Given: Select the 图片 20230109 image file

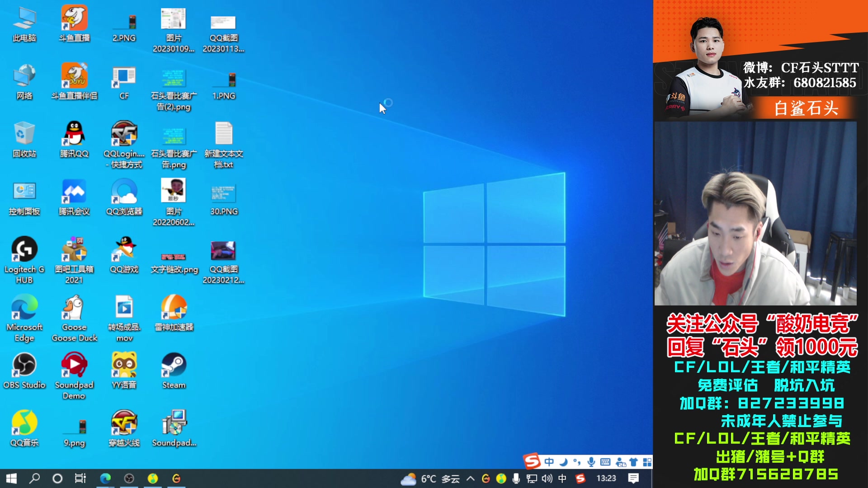Looking at the screenshot, I should 174,30.
